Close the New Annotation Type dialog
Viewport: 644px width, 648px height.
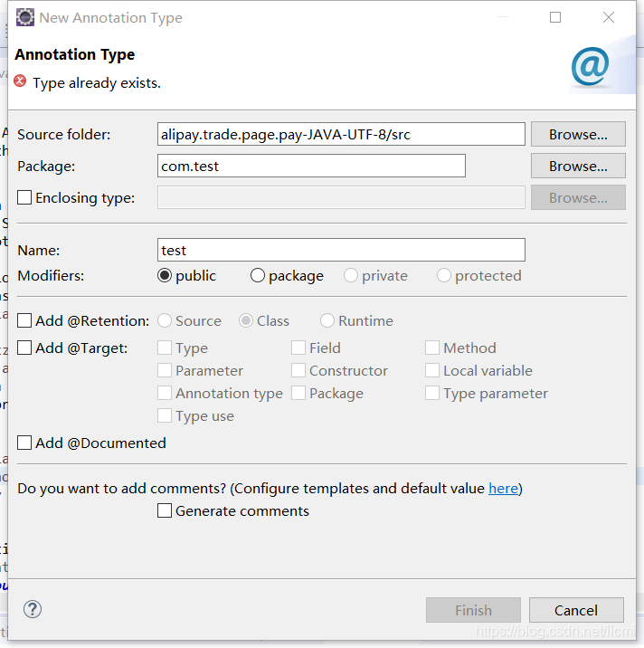click(x=609, y=17)
